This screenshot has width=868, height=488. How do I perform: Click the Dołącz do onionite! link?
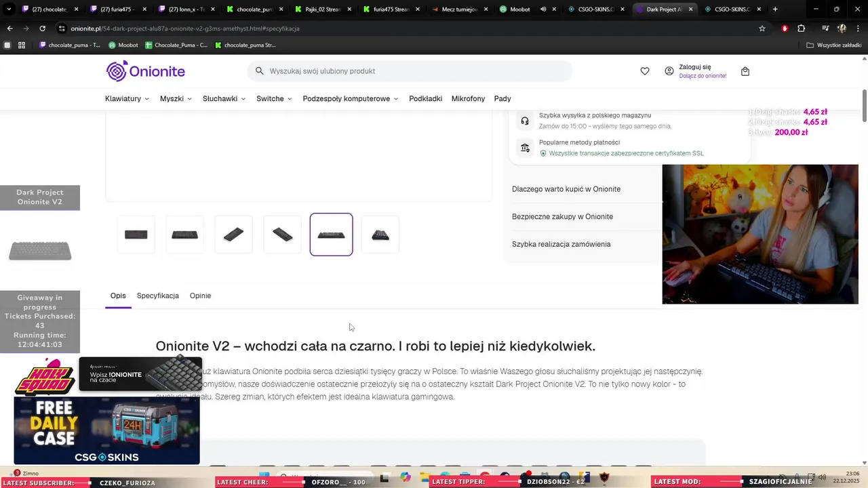pos(703,76)
